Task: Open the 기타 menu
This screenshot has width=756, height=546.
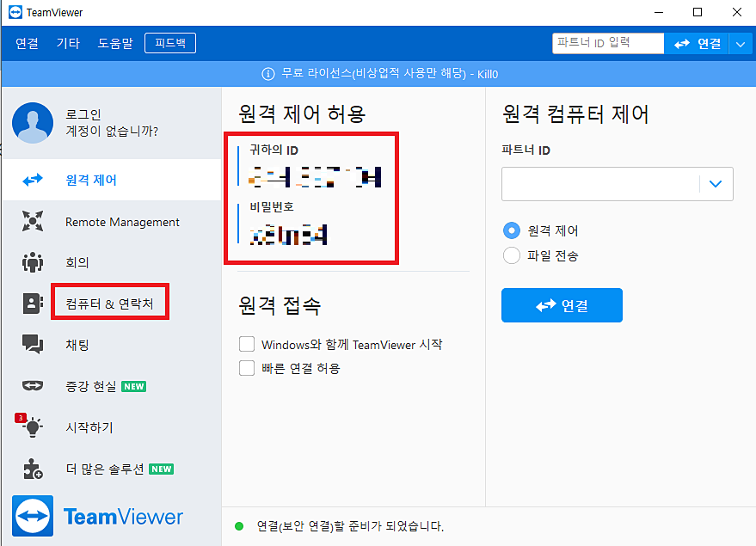Action: click(68, 43)
